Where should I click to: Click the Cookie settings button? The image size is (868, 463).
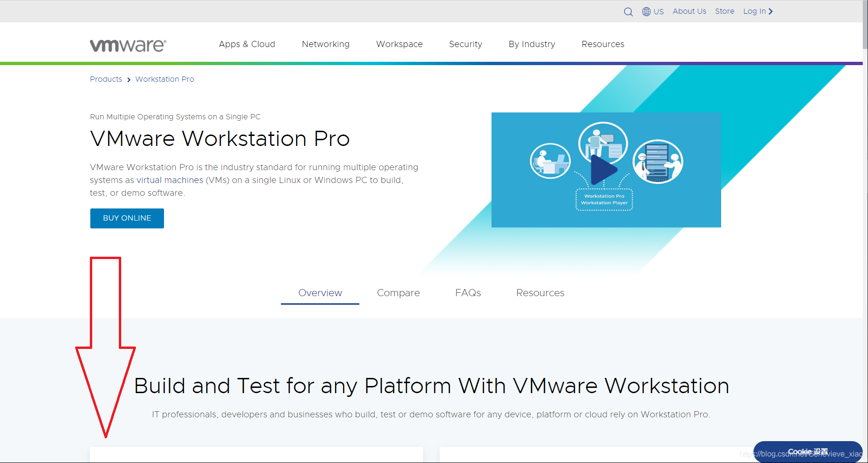click(x=808, y=452)
